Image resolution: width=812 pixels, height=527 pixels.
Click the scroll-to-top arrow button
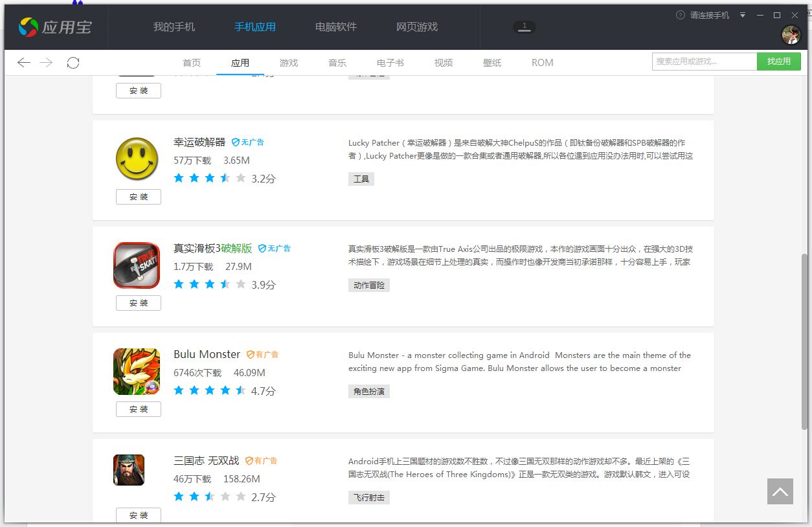[x=780, y=491]
